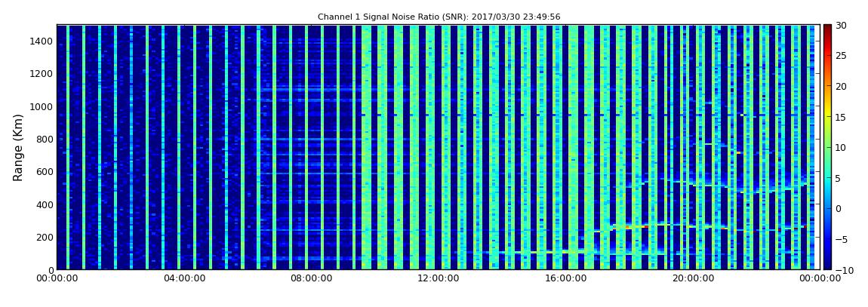Click the 200 range axis tick label
The height and width of the screenshot is (307, 868).
coord(45,238)
